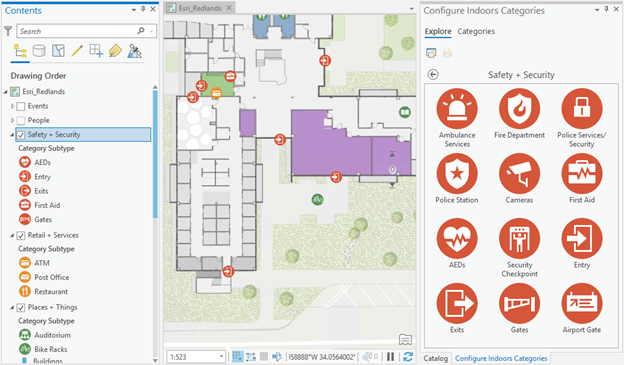Viewport: 624px width, 365px height.
Task: Select the Exits category in Explore pane
Action: 457,303
